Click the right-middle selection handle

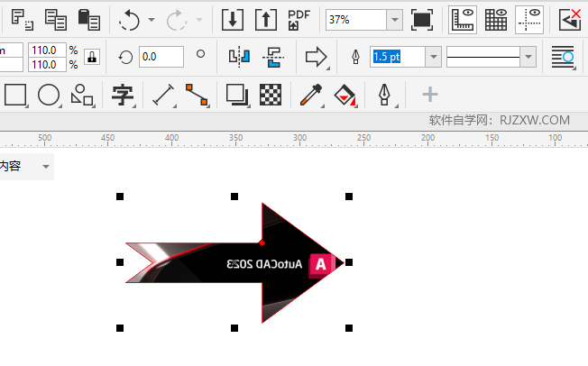pyautogui.click(x=349, y=262)
